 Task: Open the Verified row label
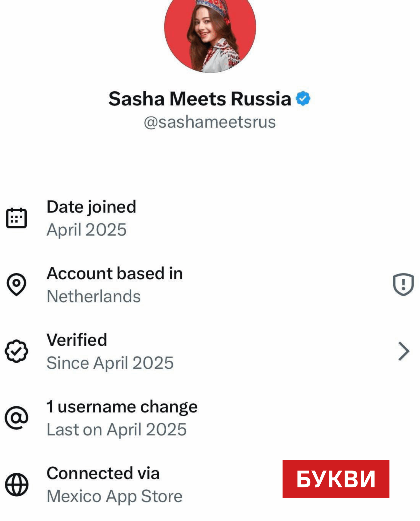tap(77, 340)
